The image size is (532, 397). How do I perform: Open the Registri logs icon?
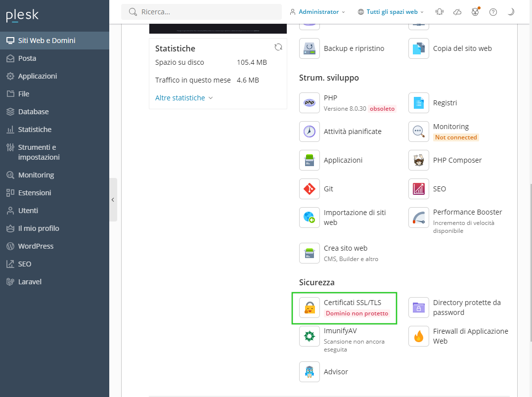pyautogui.click(x=419, y=103)
